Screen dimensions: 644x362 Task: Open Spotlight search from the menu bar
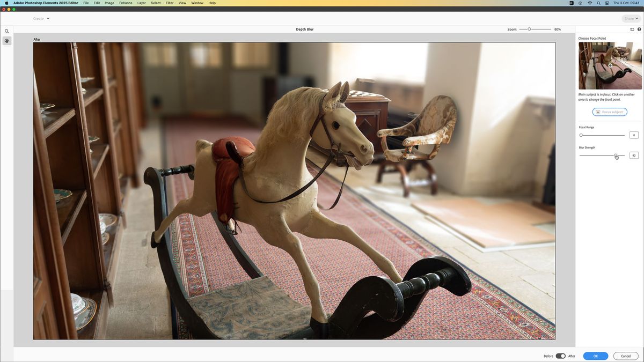pos(598,3)
